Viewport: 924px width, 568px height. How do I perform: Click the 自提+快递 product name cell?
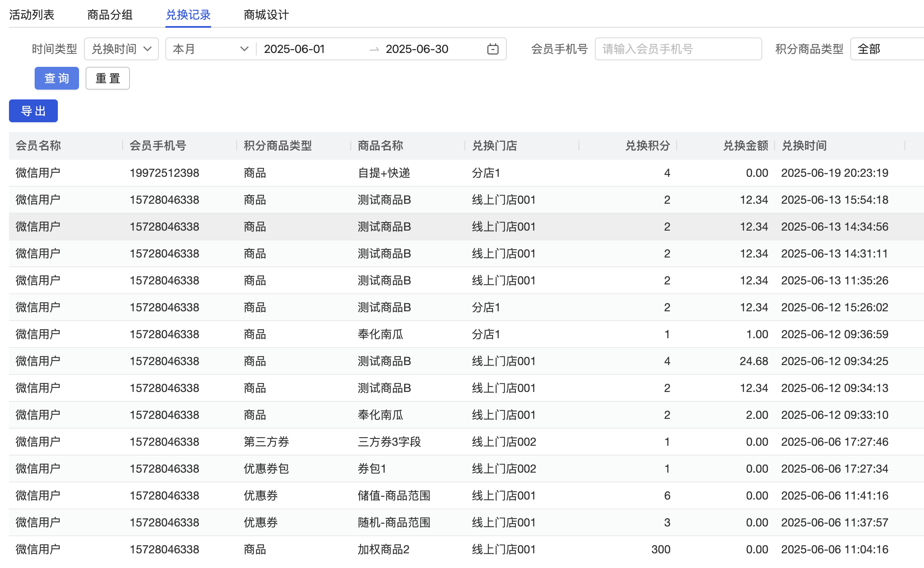coord(384,173)
